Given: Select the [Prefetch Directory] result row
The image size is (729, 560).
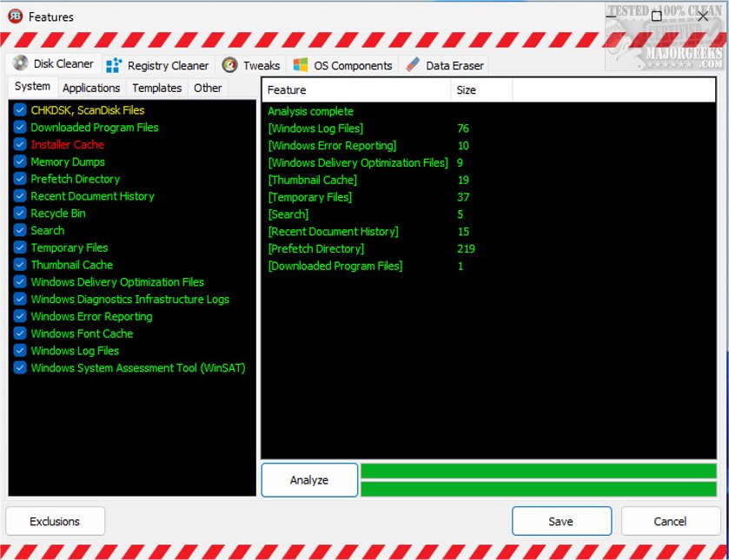Looking at the screenshot, I should pos(488,248).
